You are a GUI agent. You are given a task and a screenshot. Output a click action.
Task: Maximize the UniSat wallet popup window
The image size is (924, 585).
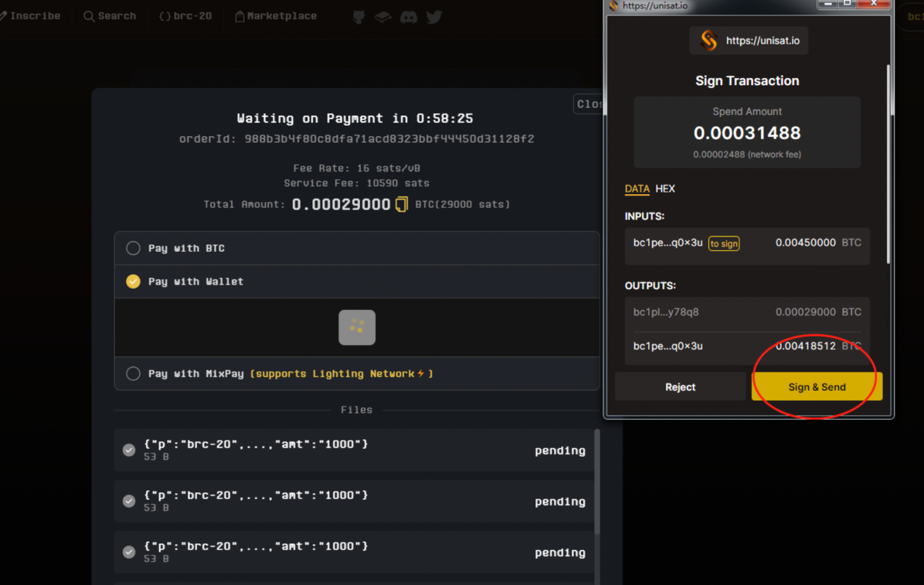(x=848, y=4)
